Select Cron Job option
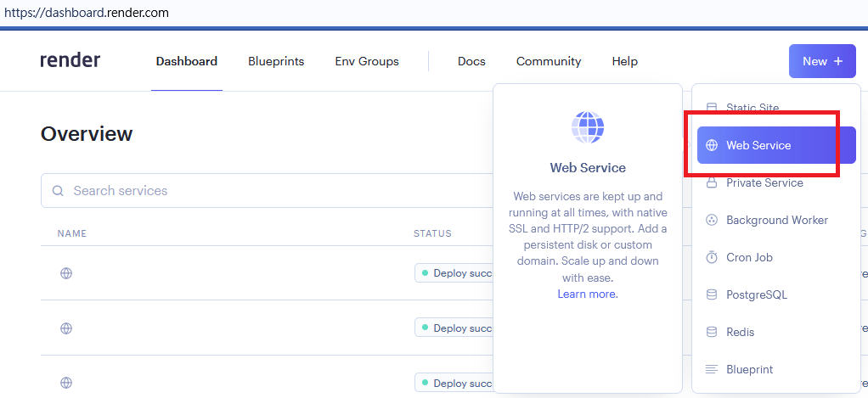The image size is (868, 398). [776, 258]
